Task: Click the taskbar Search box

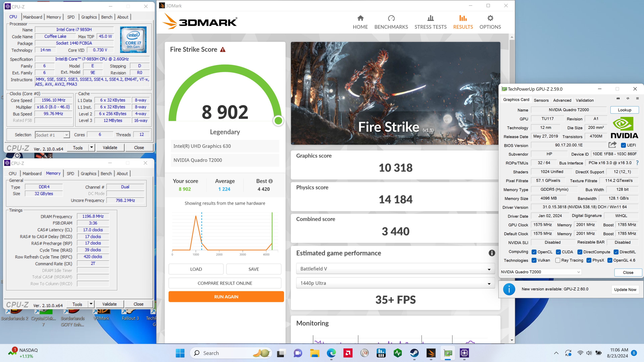Action: [x=230, y=353]
